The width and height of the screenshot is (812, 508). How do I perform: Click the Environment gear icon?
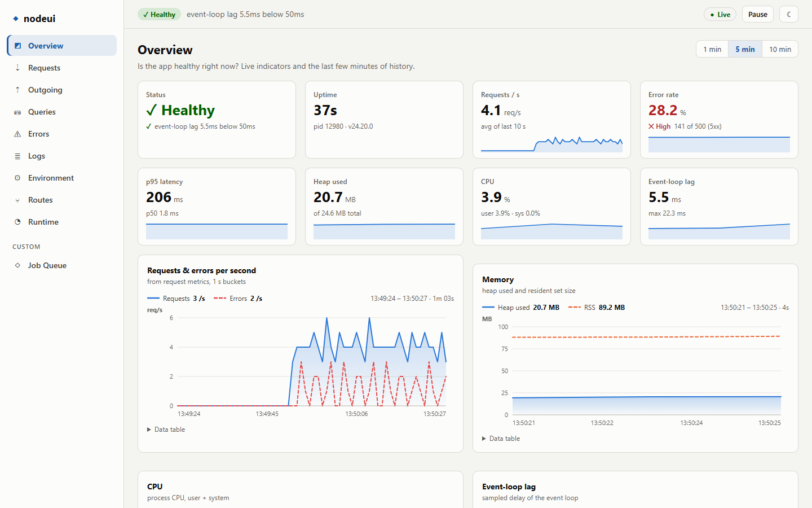tap(17, 178)
